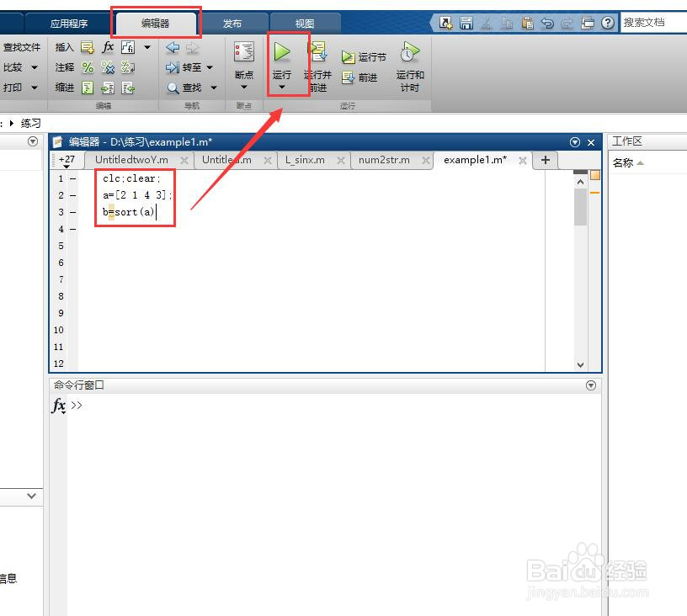Click the green Run (运行) play icon
Image resolution: width=687 pixels, height=616 pixels.
tap(282, 51)
